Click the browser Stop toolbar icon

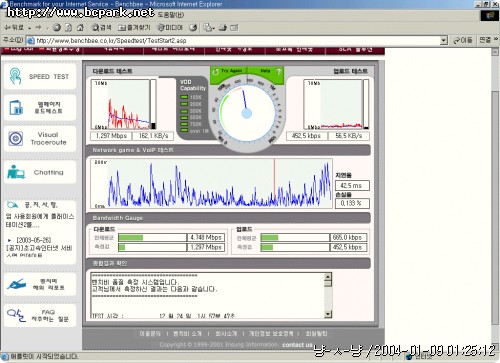57,28
